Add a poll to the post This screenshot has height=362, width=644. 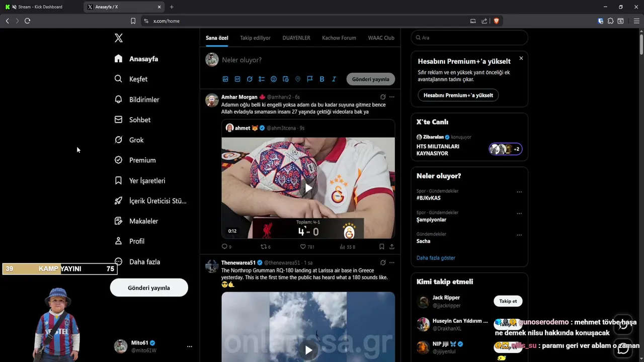(262, 79)
